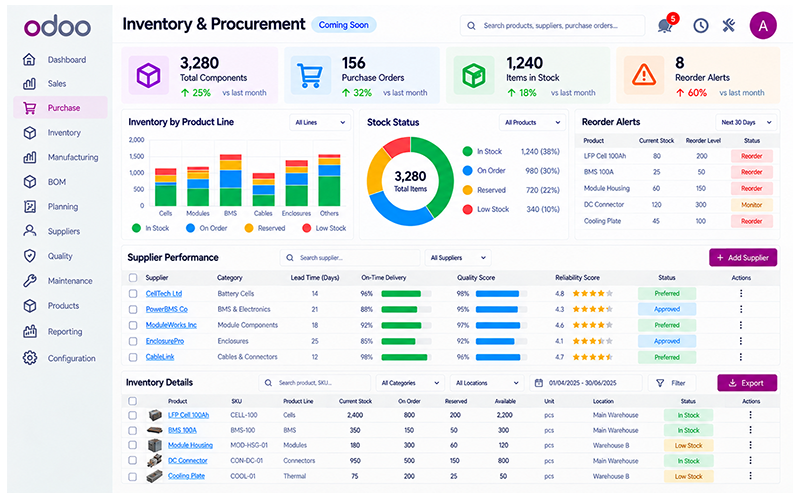Check the DC Connector inventory row checkbox
Screen dimensions: 800x498
click(x=132, y=460)
